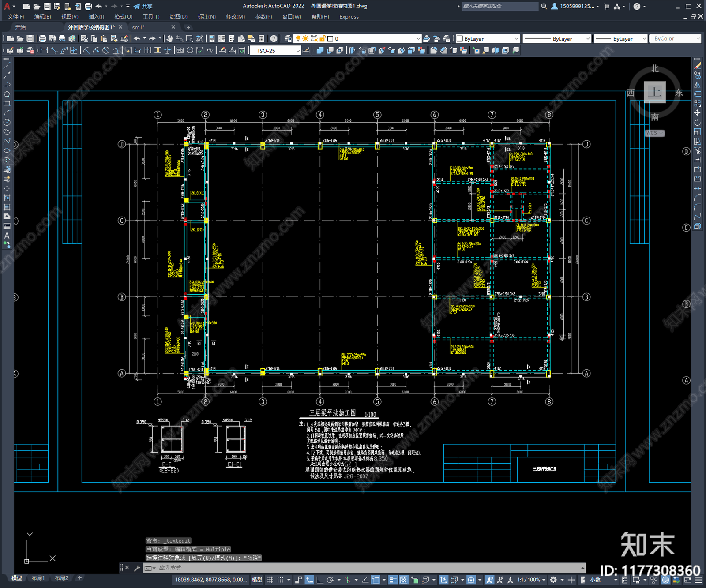Activate the Pan hand tool
The image size is (706, 588).
point(170,39)
